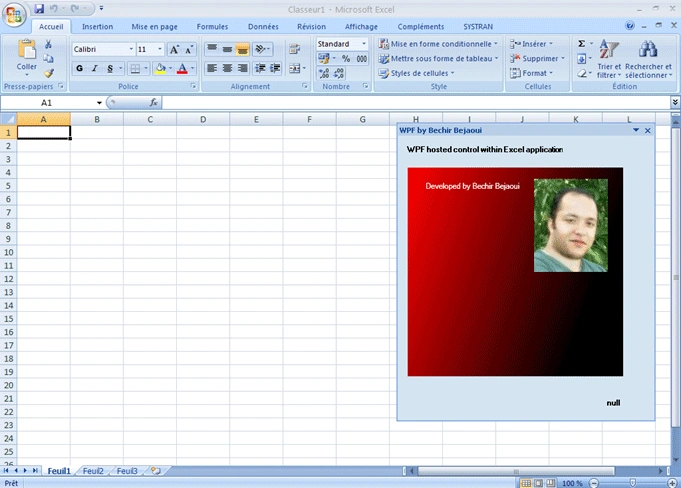Switch to the Affichage tab
681x488 pixels.
tap(361, 26)
